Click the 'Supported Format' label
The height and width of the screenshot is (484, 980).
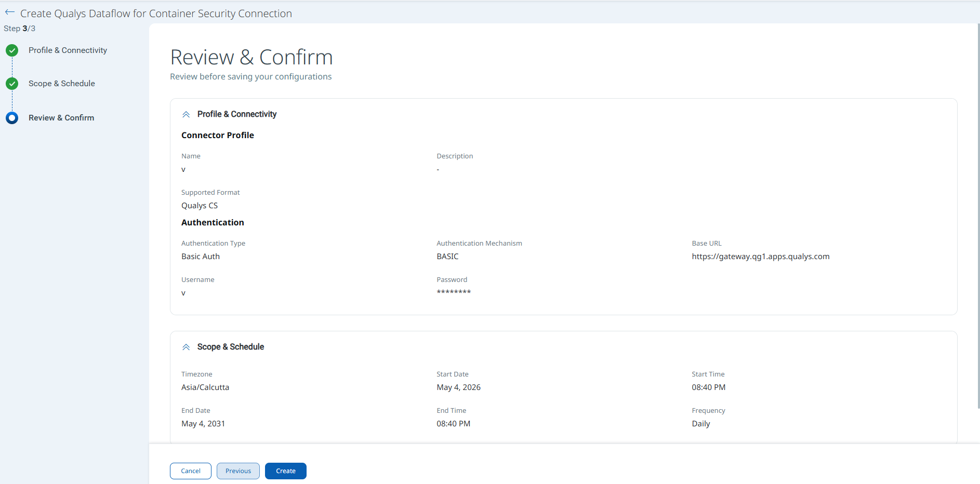210,192
